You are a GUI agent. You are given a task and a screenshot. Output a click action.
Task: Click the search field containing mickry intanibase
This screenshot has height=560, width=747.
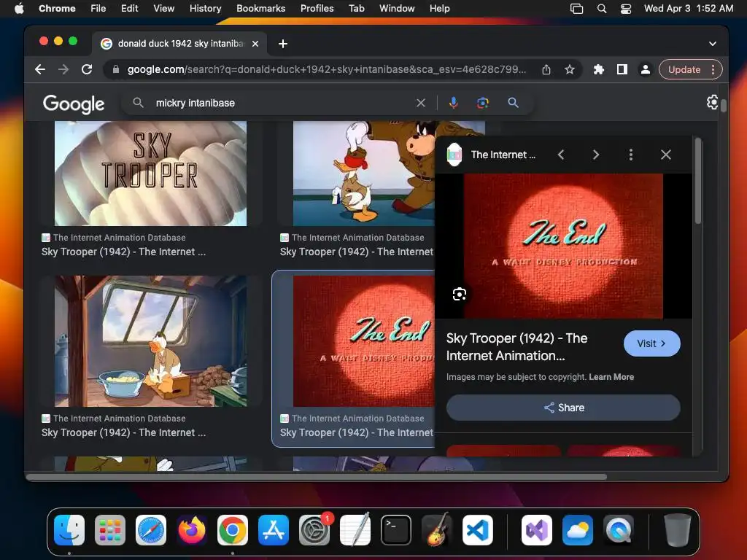coord(281,103)
